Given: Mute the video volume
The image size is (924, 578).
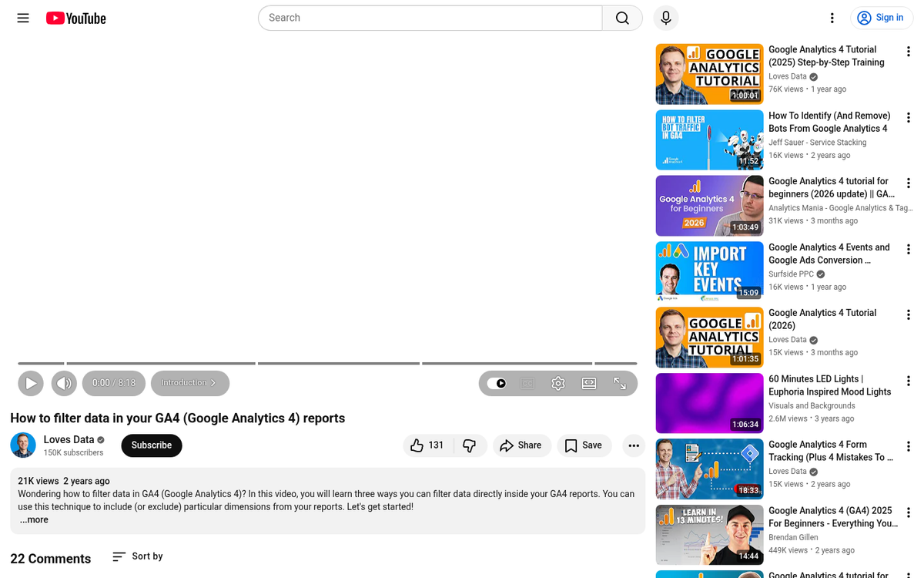Looking at the screenshot, I should (64, 383).
